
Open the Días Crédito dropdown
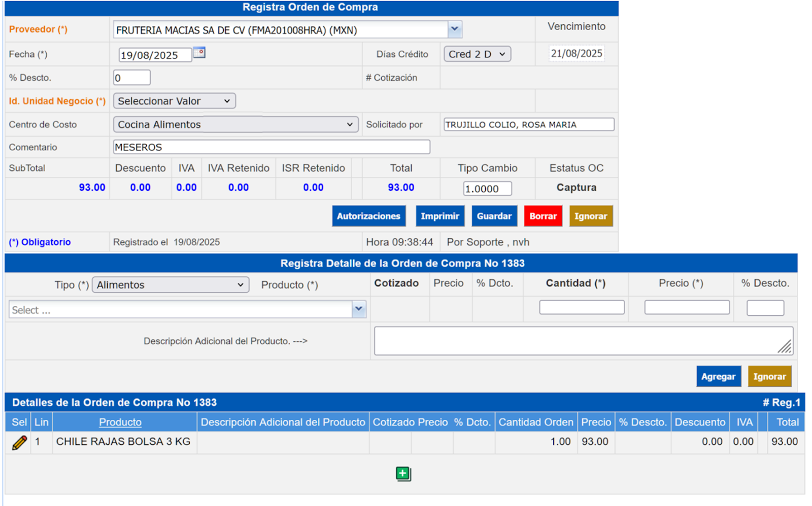pos(477,54)
